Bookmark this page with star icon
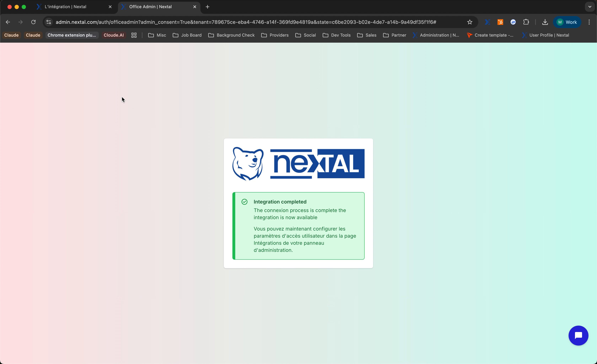Screen dimensions: 597x364 tap(470, 22)
